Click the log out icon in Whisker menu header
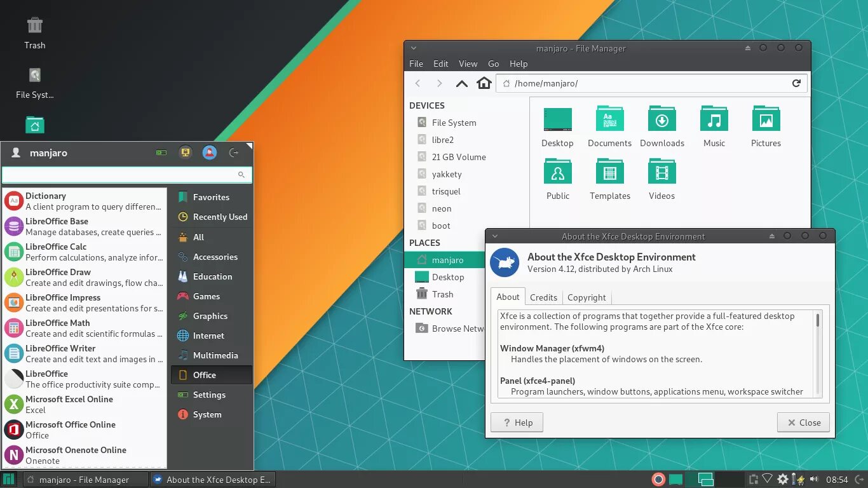Image resolution: width=868 pixels, height=488 pixels. tap(234, 152)
